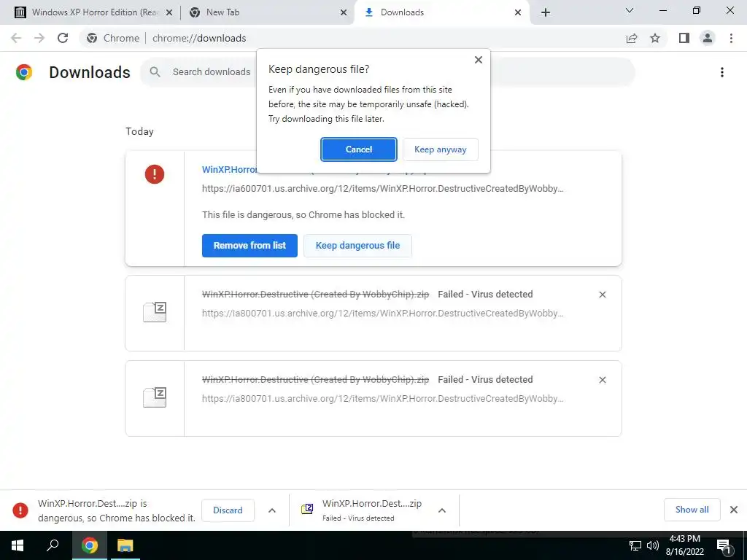Click Keep dangerous file button
This screenshot has width=747, height=560.
pos(357,246)
